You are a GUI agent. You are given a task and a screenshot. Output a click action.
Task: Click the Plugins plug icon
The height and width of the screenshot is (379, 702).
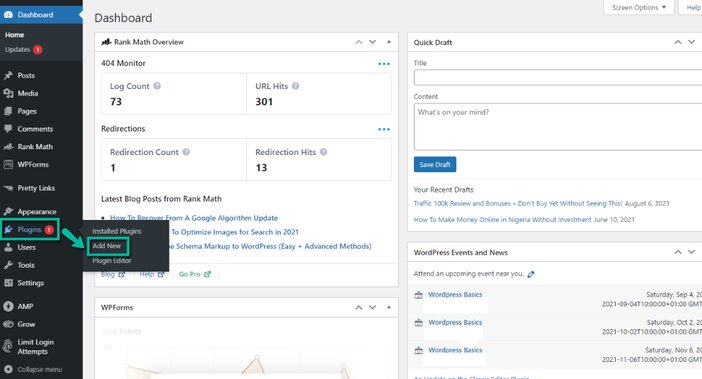point(8,230)
